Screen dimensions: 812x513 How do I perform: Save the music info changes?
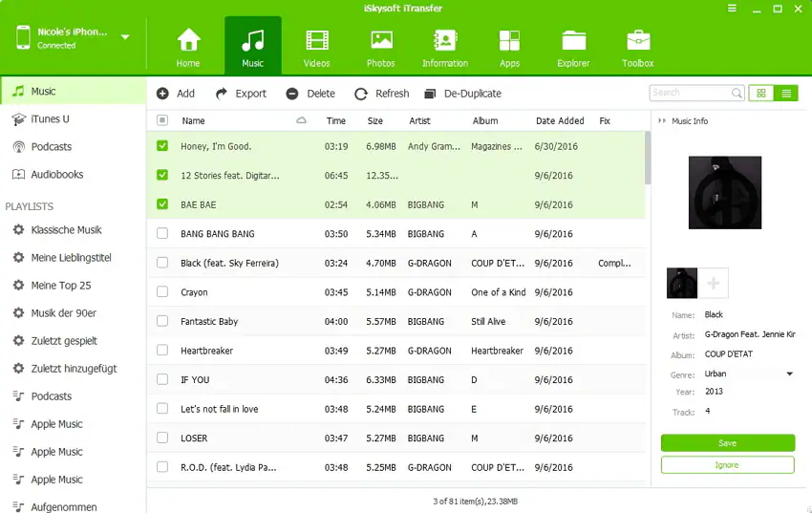click(x=728, y=443)
